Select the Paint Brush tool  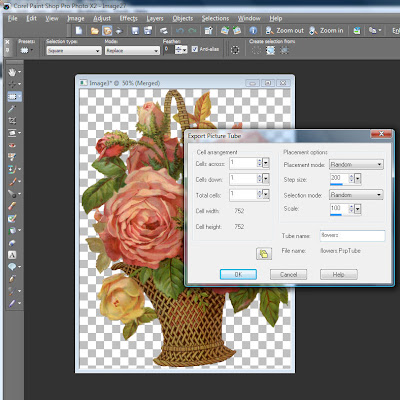tap(12, 181)
